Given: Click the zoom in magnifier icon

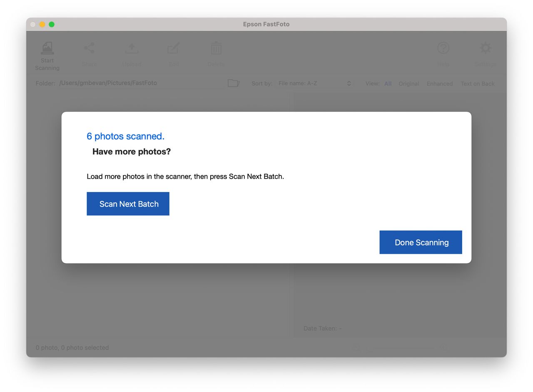Looking at the screenshot, I should point(444,347).
